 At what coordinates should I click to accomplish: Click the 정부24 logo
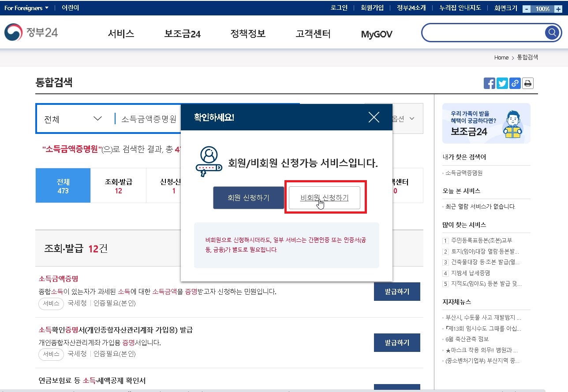pos(31,33)
